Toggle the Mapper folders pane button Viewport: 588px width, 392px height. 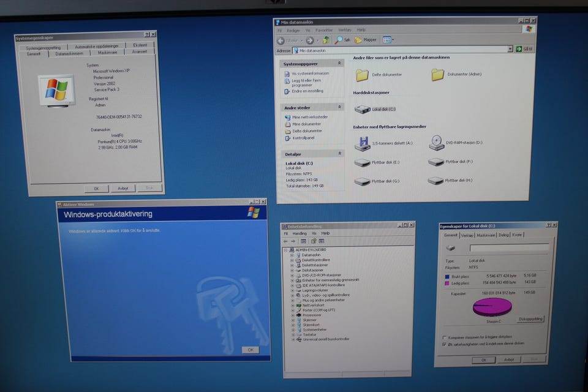365,40
